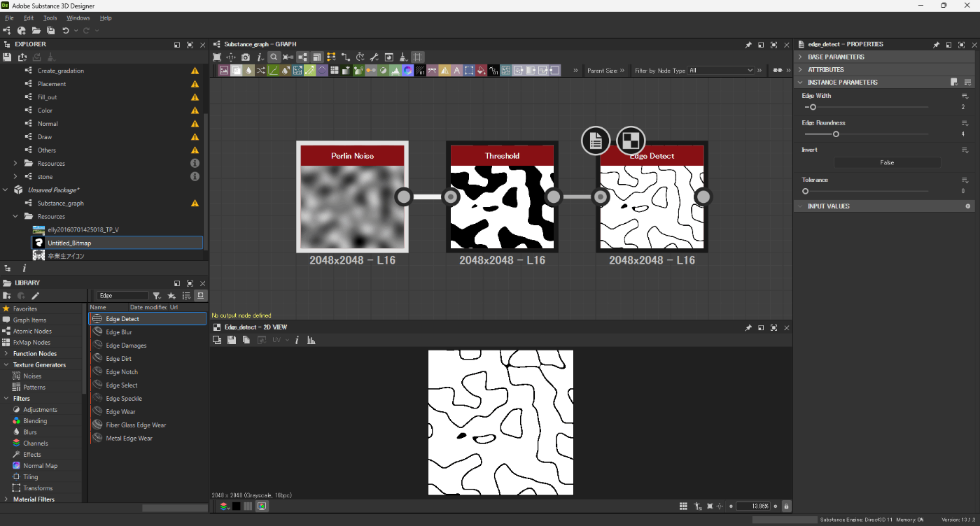Pin the graph panel with pushpin icon
Screen dimensions: 980x526
click(x=748, y=45)
